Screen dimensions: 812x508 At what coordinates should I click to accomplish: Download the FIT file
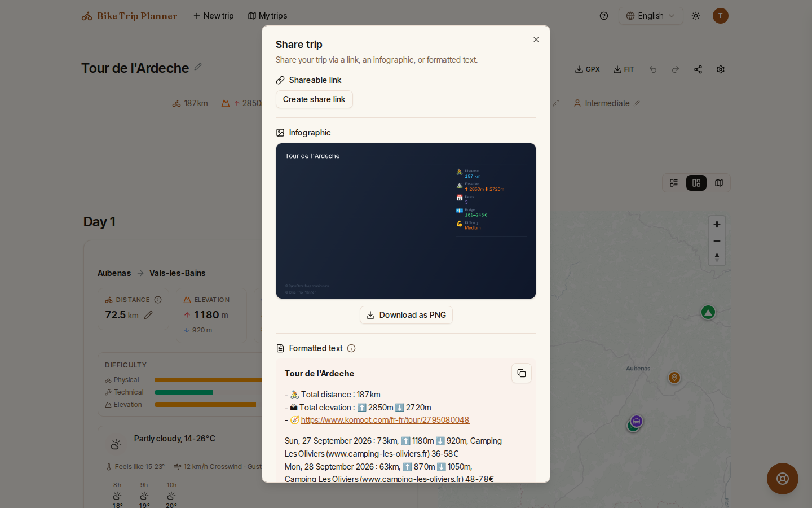624,69
